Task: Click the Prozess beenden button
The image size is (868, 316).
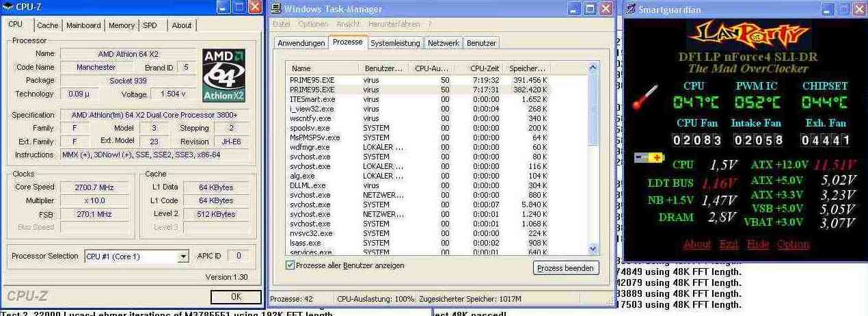Action: pyautogui.click(x=565, y=268)
